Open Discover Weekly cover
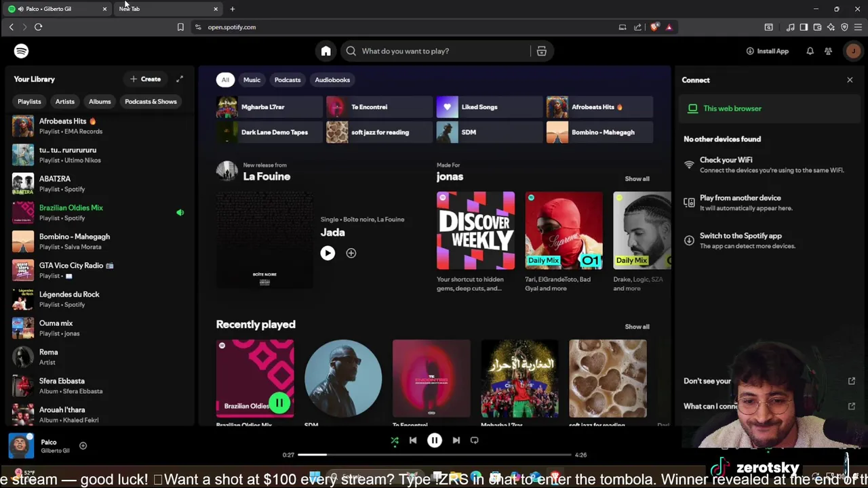The image size is (868, 488). (x=475, y=230)
